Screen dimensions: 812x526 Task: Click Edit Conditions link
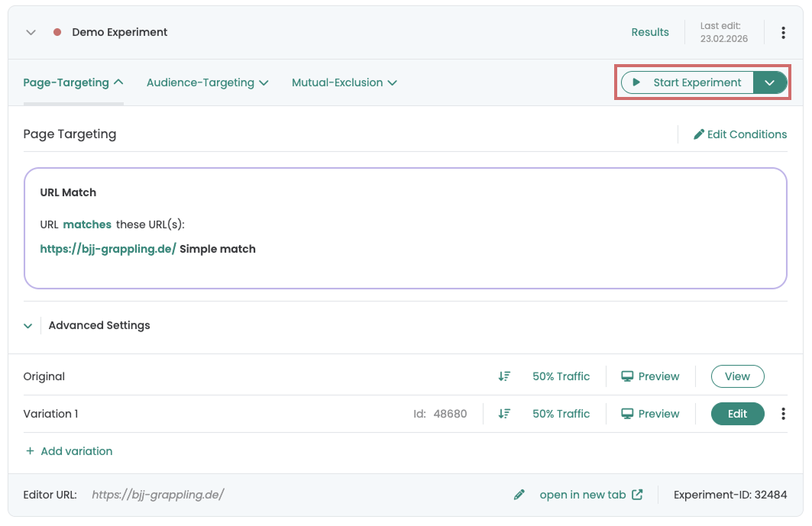coord(740,134)
